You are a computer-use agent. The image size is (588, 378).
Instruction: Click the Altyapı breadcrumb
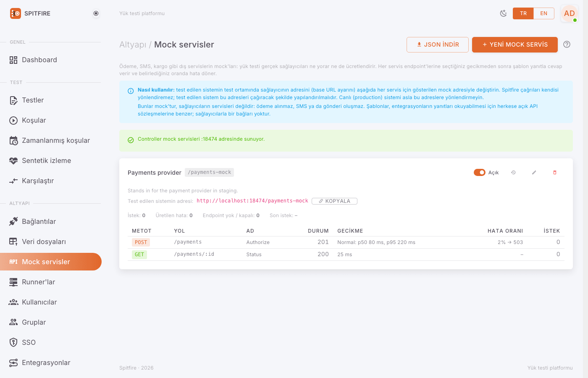pos(133,45)
